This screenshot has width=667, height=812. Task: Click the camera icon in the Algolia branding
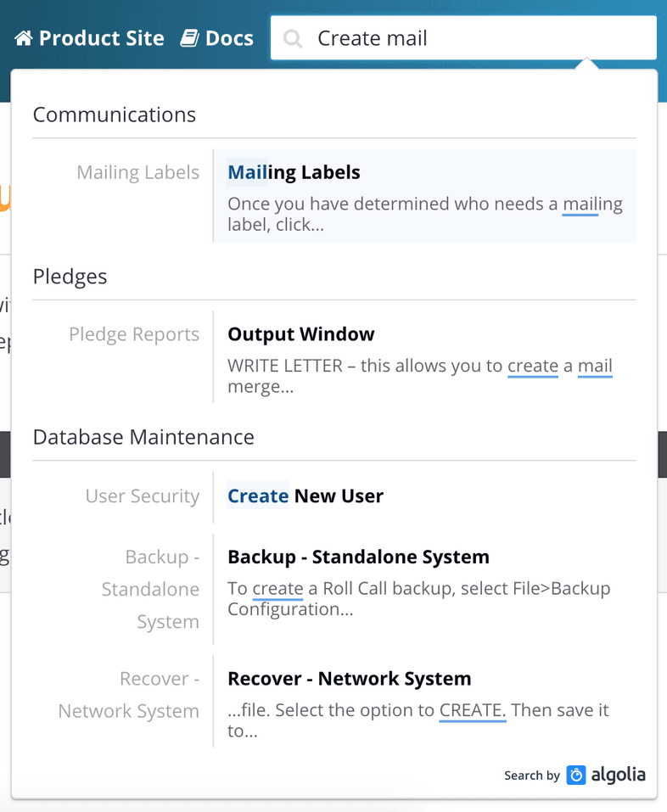(575, 775)
